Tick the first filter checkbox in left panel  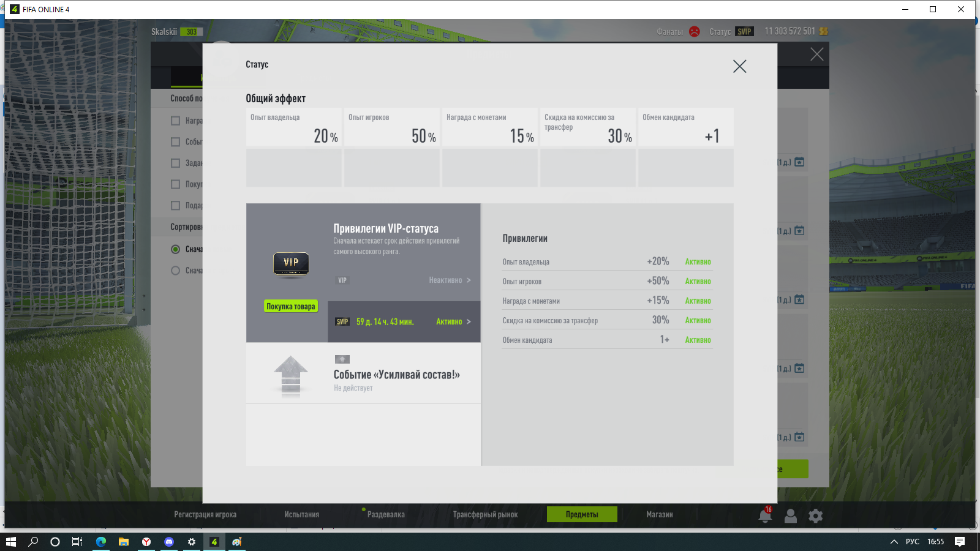pyautogui.click(x=176, y=121)
